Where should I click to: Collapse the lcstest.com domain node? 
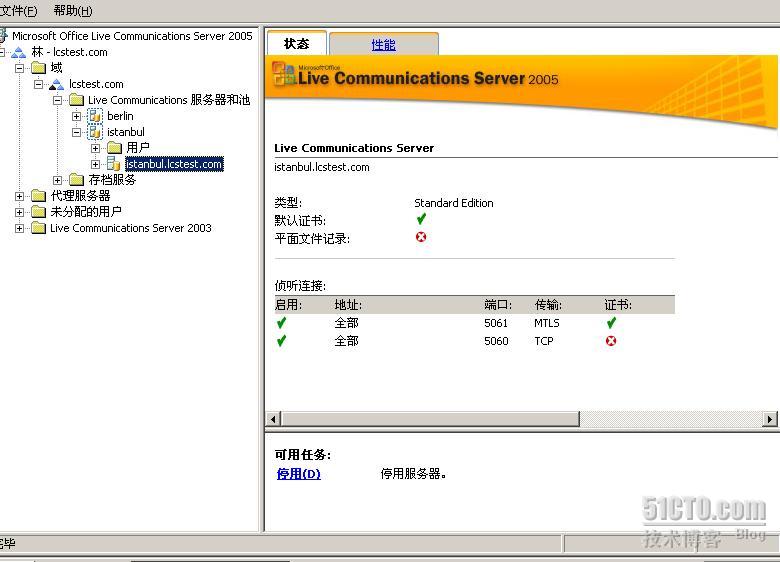[x=38, y=84]
